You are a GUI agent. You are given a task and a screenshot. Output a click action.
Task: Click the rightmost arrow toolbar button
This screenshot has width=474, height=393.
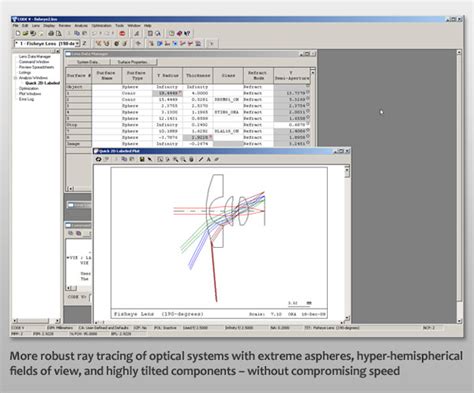211,43
